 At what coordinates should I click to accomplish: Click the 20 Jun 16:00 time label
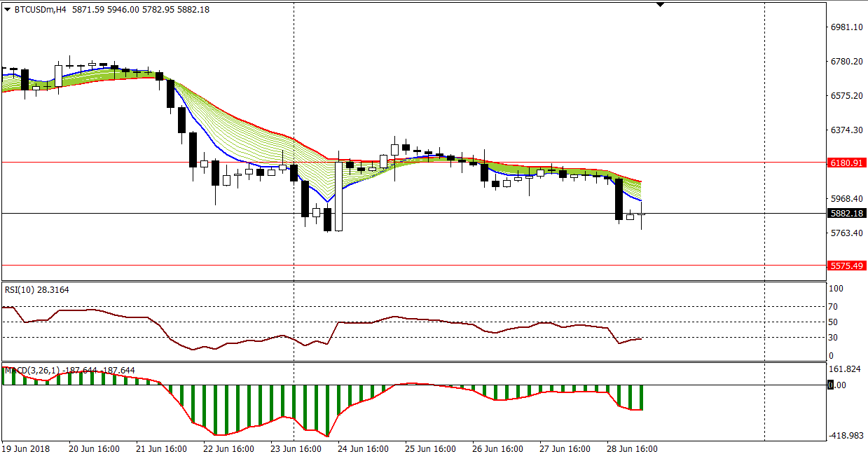click(x=95, y=448)
